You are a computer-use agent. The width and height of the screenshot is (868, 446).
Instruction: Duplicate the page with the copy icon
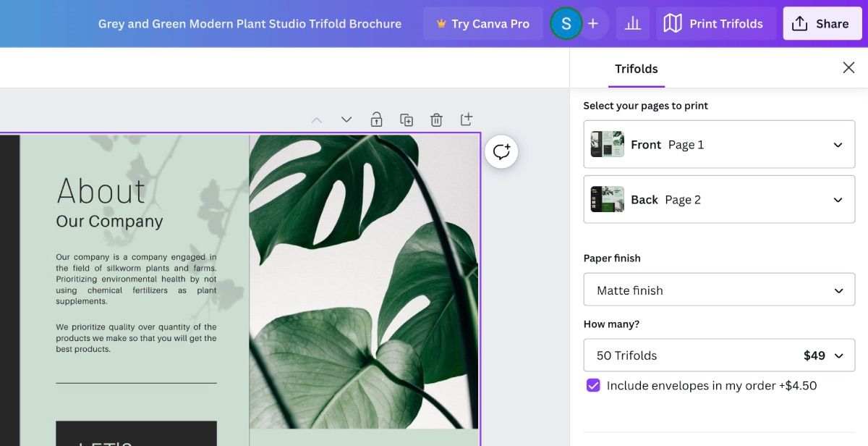click(x=406, y=119)
